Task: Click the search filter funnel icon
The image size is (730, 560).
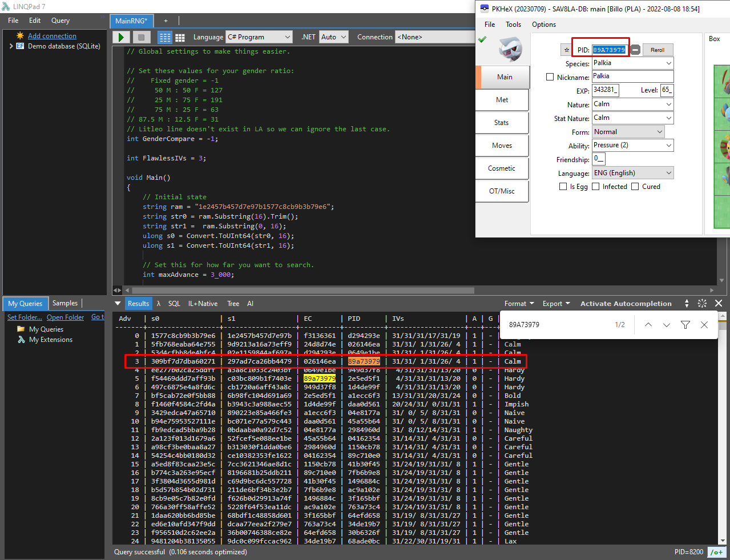Action: click(x=685, y=325)
